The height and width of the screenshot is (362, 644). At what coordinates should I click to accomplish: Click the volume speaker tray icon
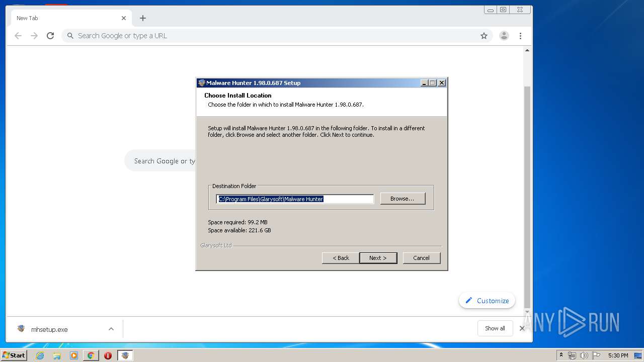584,355
